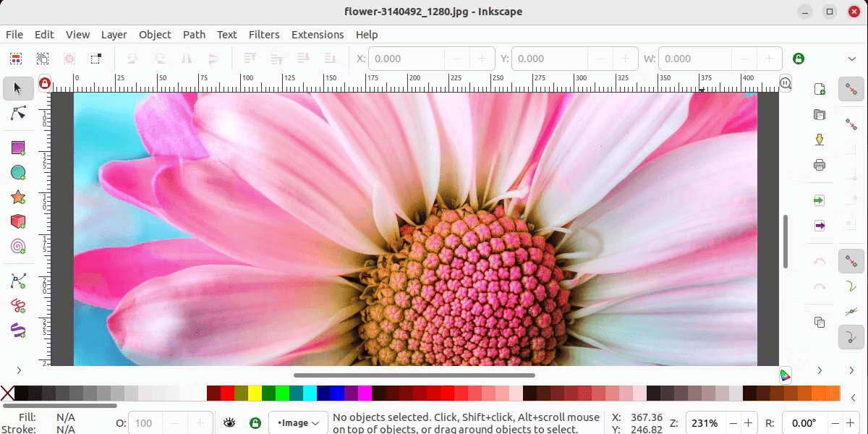The width and height of the screenshot is (868, 434).
Task: Open a document via toolbar icon
Action: point(820,114)
